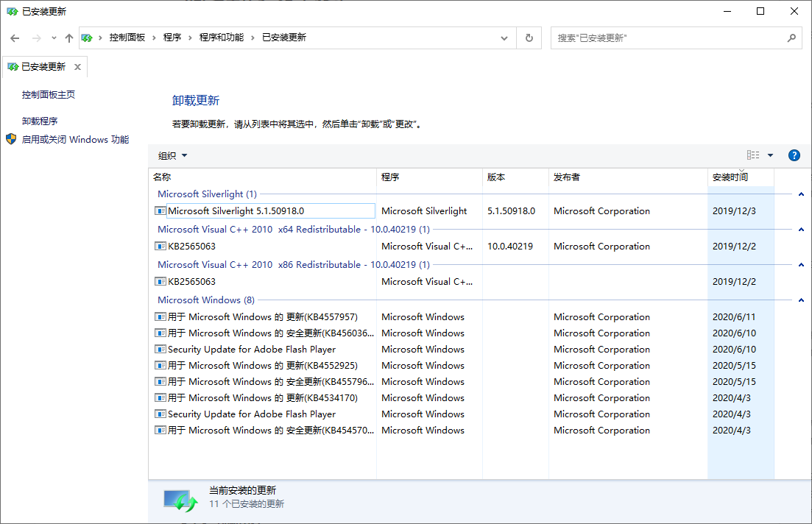Click the search magnifier icon

click(791, 38)
